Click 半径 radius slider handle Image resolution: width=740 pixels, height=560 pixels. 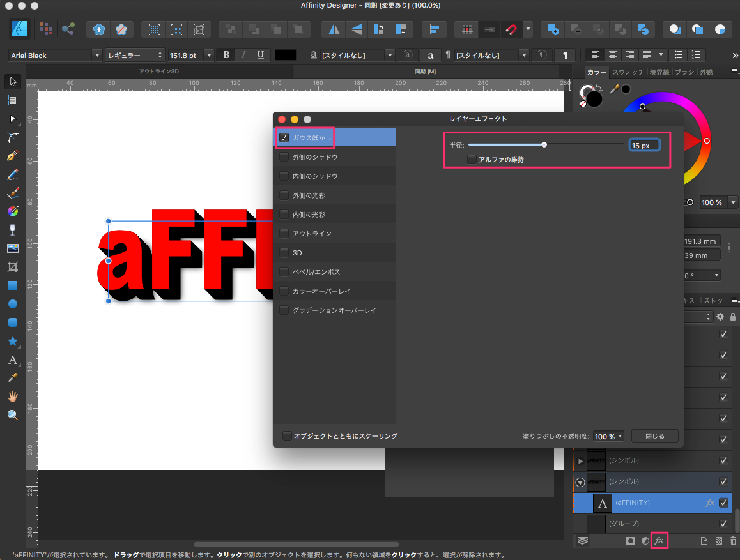(544, 145)
